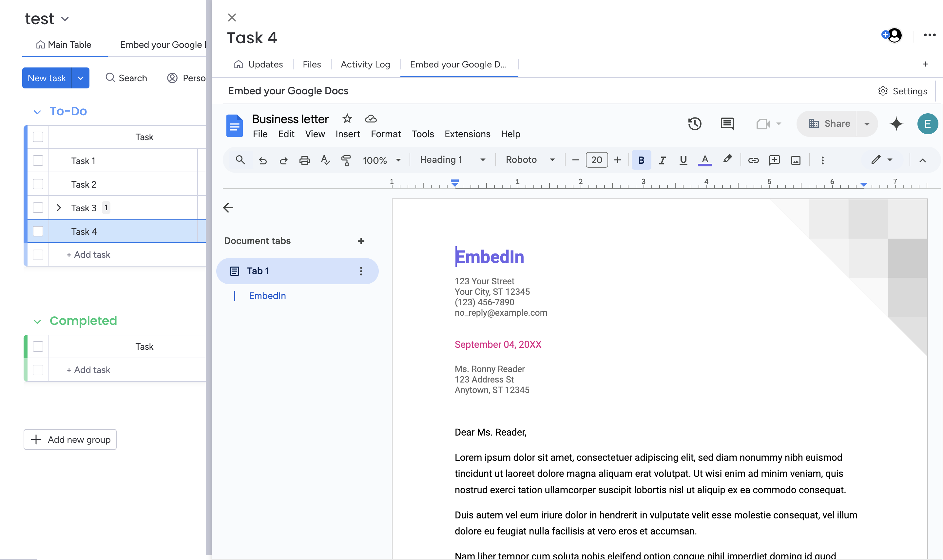Check the Task 2 row checkbox
The image size is (943, 560).
38,184
